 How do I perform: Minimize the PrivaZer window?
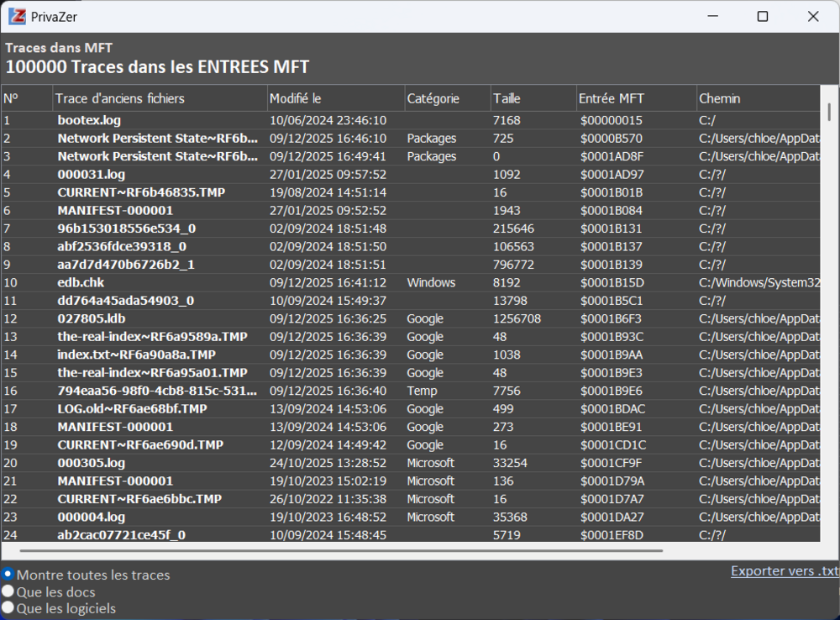(712, 16)
